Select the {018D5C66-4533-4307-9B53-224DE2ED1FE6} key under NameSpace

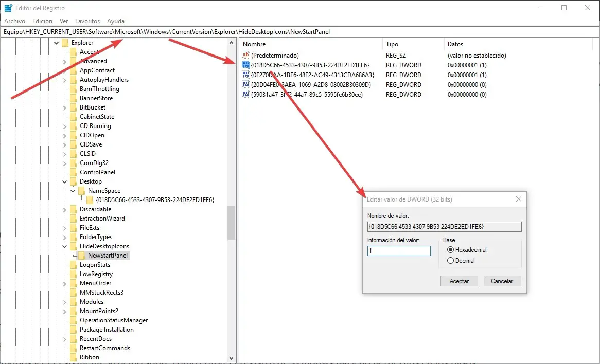[155, 200]
